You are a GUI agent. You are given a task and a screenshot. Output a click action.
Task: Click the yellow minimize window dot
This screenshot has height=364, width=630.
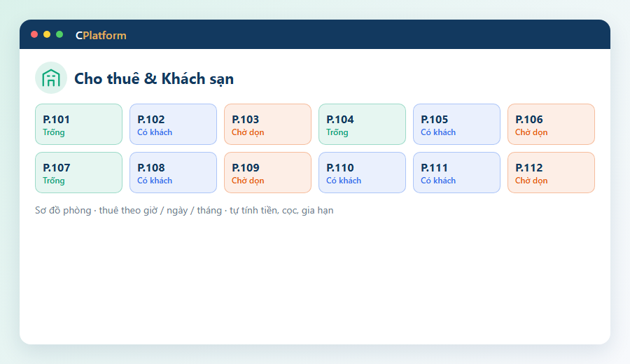47,34
